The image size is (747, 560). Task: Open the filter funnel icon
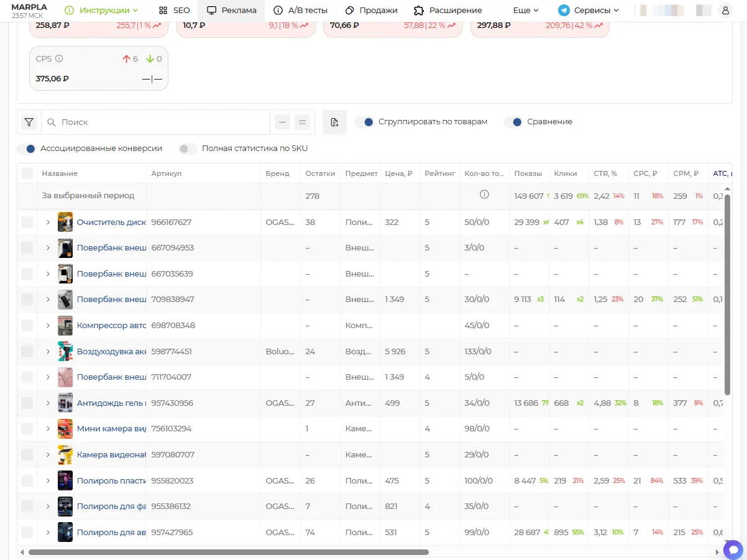[29, 122]
